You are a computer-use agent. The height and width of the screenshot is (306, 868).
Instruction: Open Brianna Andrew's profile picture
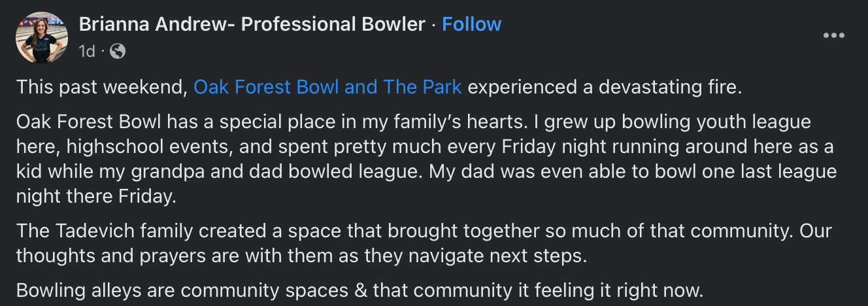point(41,37)
